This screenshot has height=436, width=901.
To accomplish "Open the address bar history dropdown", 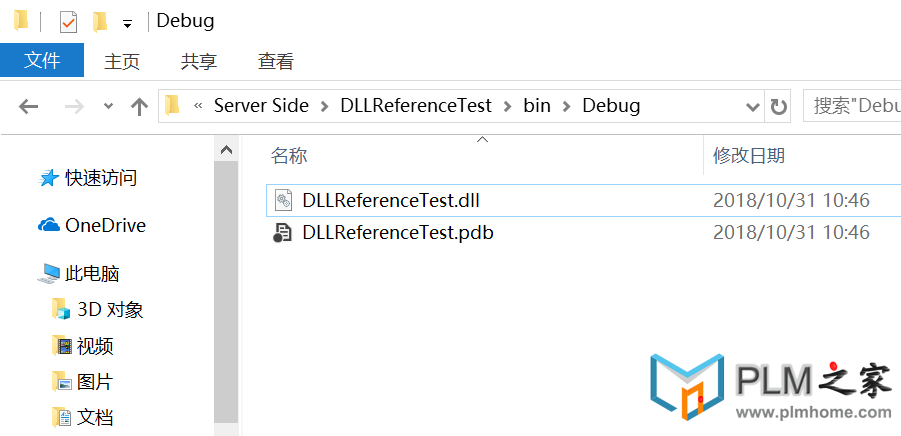I will (752, 106).
